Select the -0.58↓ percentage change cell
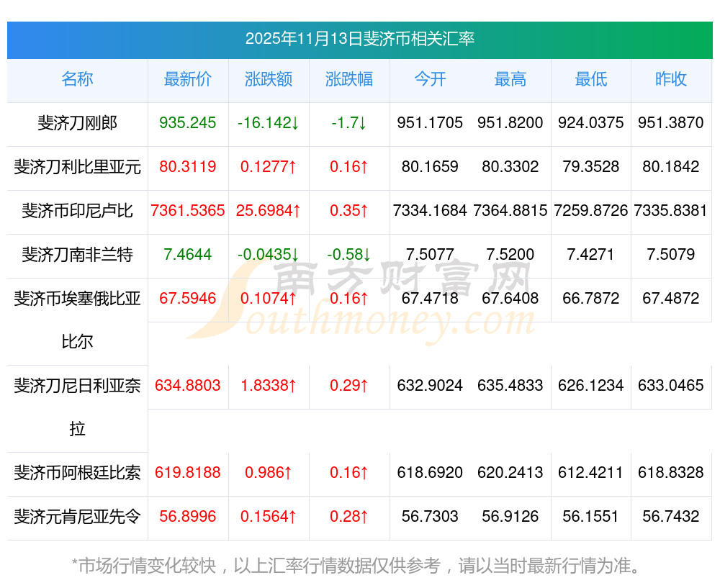The height and width of the screenshot is (588, 720). 349,255
